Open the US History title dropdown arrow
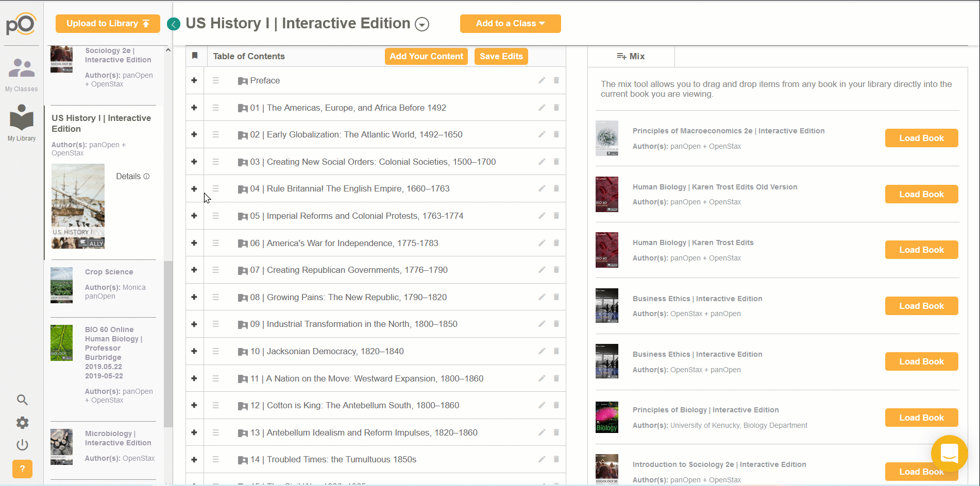Viewport: 980px width, 486px height. coord(422,24)
